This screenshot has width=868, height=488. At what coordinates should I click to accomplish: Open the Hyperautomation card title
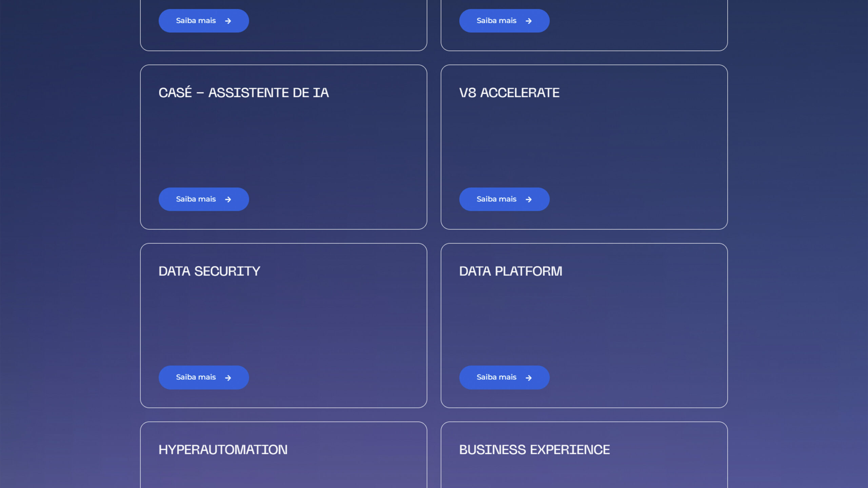(x=223, y=450)
